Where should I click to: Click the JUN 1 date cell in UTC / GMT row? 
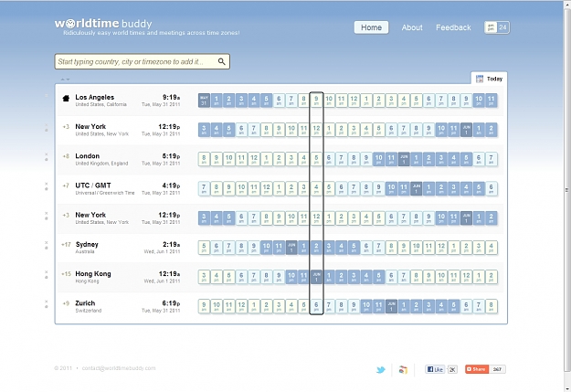pos(417,189)
